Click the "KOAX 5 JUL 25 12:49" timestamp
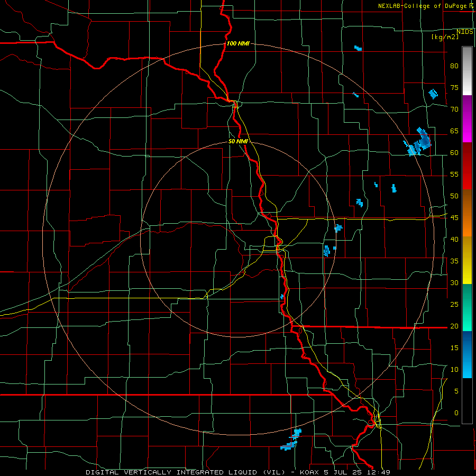 [345, 472]
